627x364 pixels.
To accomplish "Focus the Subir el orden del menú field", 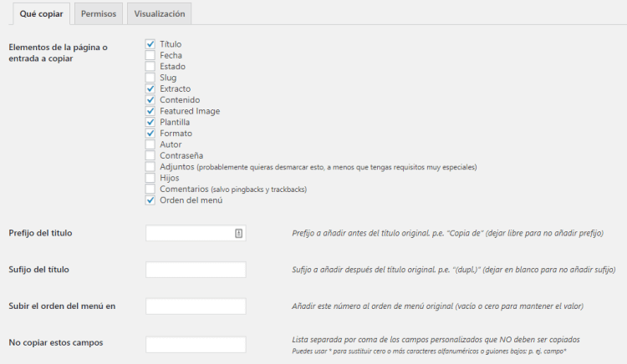I will [195, 306].
